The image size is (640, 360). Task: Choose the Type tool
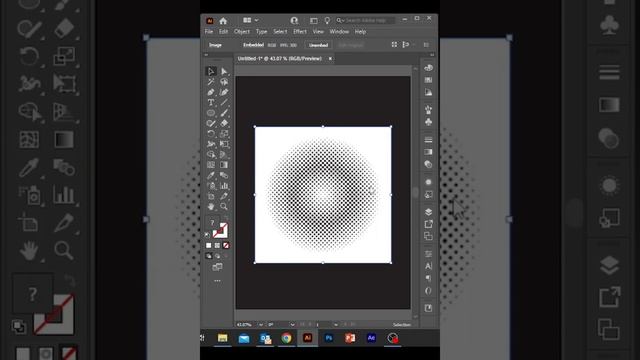211,102
